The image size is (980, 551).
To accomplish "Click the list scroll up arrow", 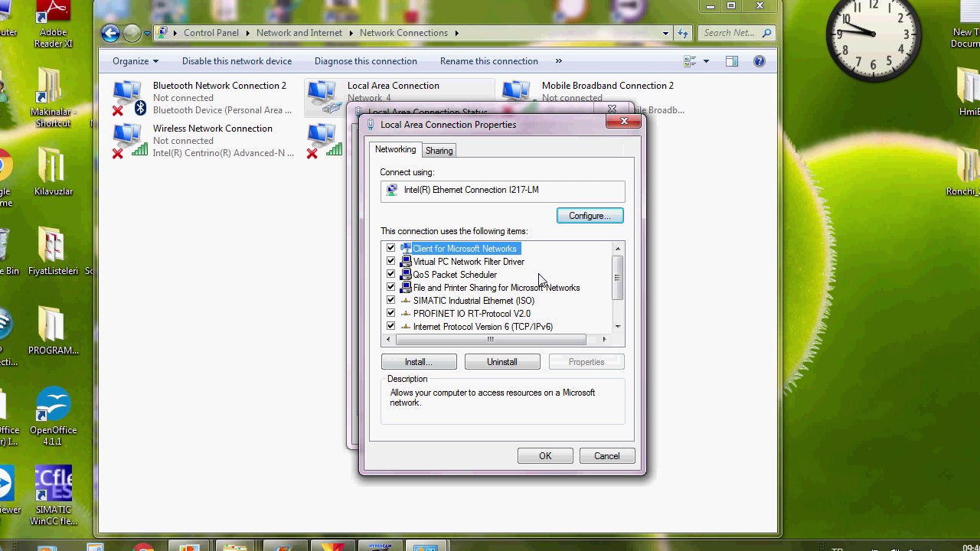I will pos(618,249).
